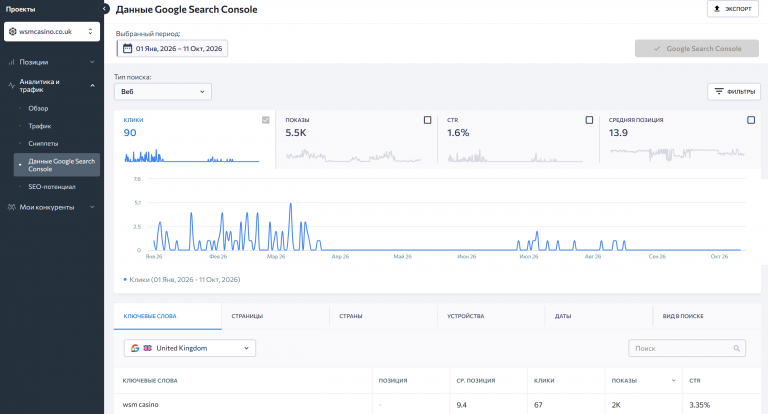This screenshot has height=414, width=768.
Task: Click the calendar icon in period field
Action: click(127, 49)
